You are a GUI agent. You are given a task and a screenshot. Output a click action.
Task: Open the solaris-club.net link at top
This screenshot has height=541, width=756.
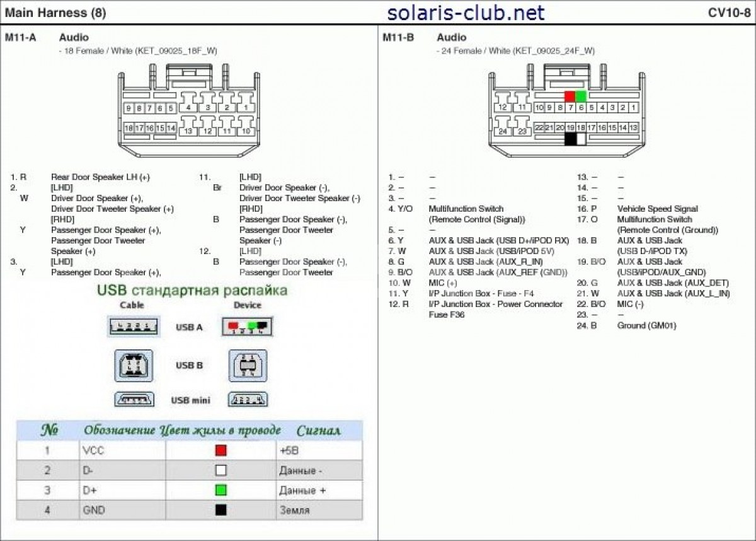466,13
